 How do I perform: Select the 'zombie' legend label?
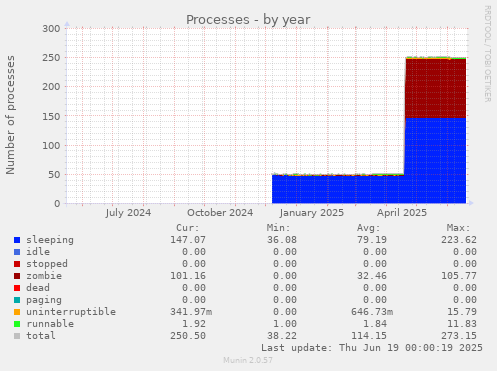point(44,276)
